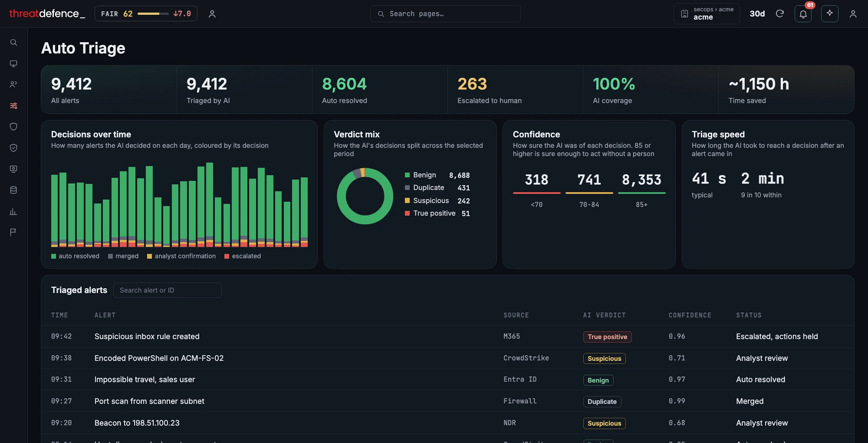868x443 pixels.
Task: Click the under 70 confidence bucket 318
Action: 536,190
